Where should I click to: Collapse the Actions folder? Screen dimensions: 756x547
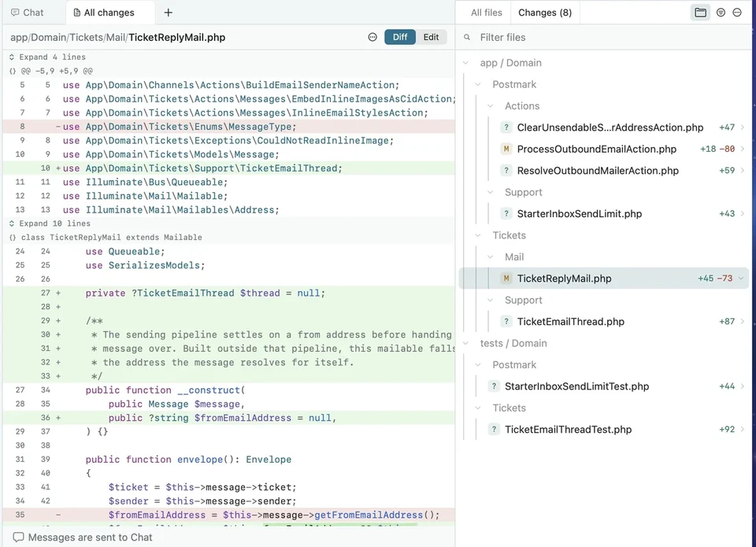(491, 106)
